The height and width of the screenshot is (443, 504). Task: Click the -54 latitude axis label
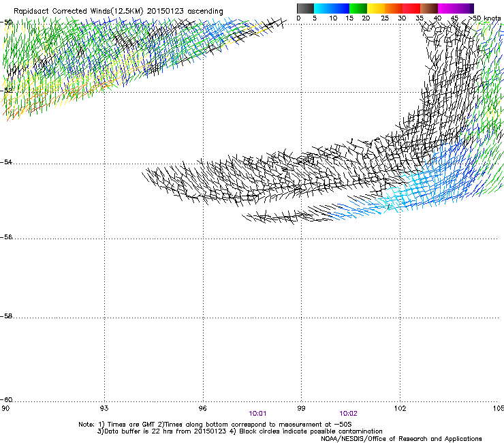click(x=6, y=162)
